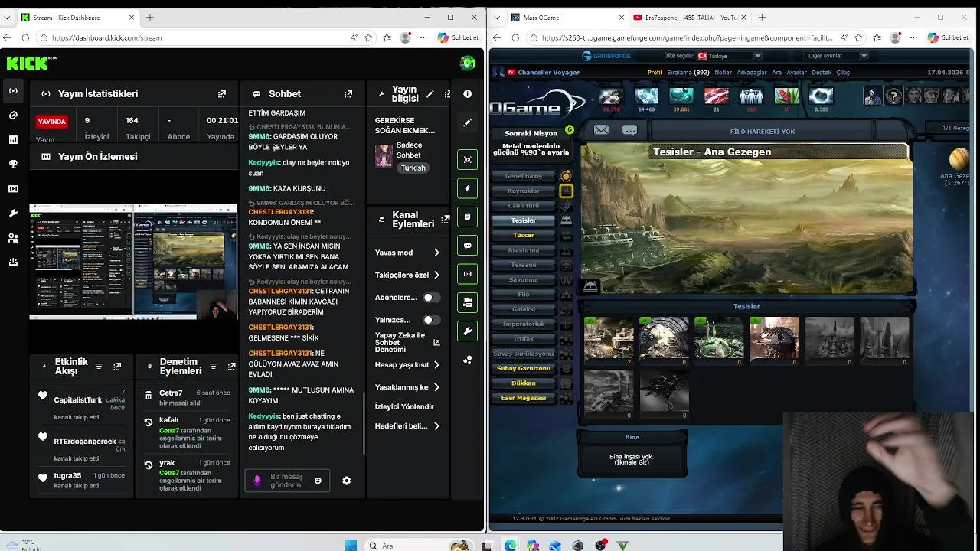Click Çıkış logout link

click(843, 73)
